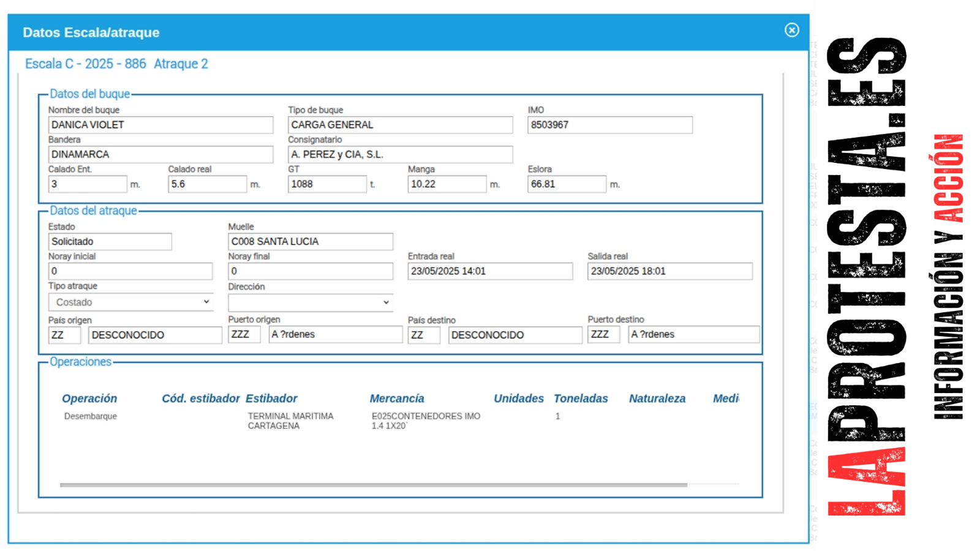Viewport: 980px width, 551px height.
Task: Click the Noray final field
Action: (311, 271)
